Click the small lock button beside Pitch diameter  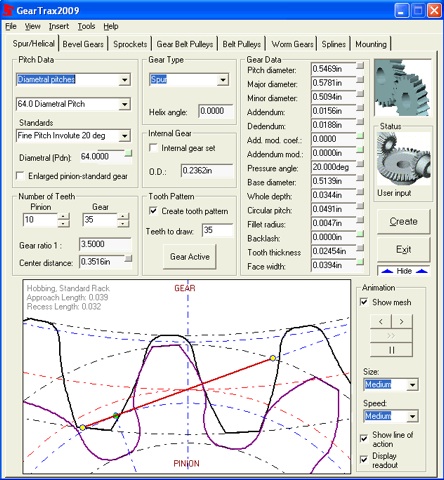pos(360,66)
